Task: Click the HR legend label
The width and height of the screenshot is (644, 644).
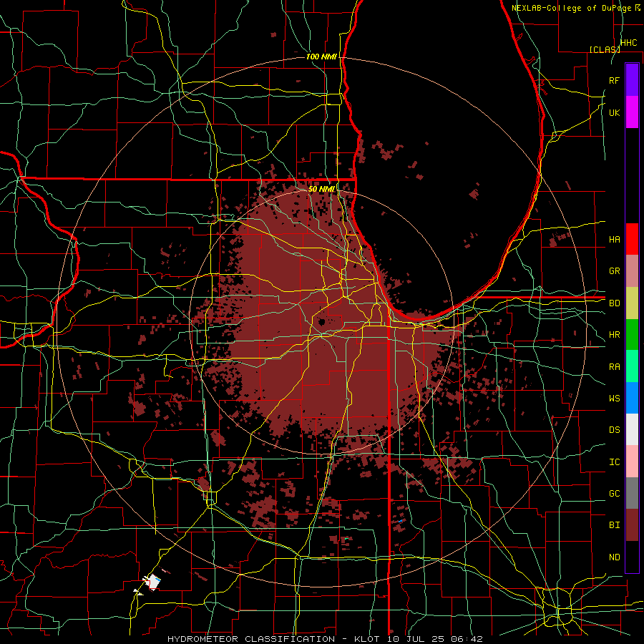Action: [615, 335]
